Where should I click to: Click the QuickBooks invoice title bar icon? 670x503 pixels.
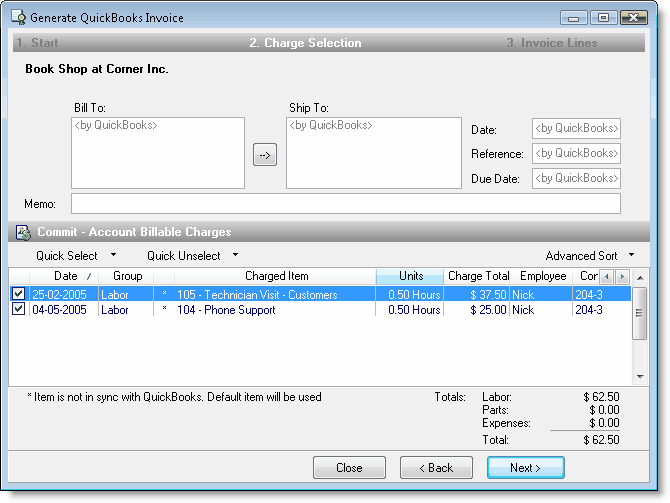click(17, 17)
